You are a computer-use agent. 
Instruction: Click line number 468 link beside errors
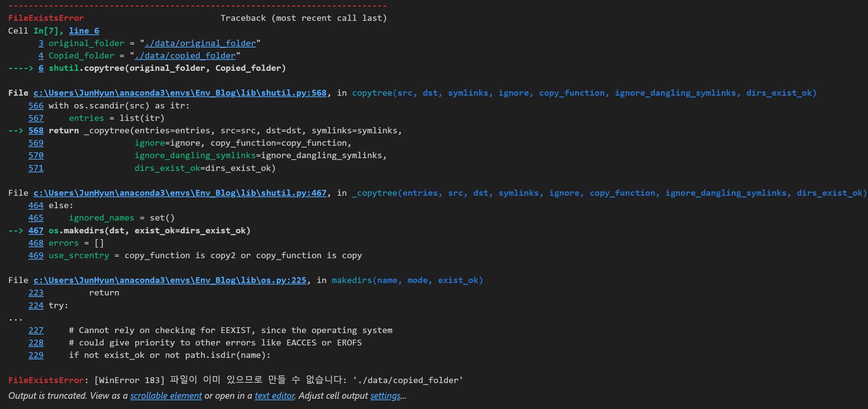[x=36, y=243]
